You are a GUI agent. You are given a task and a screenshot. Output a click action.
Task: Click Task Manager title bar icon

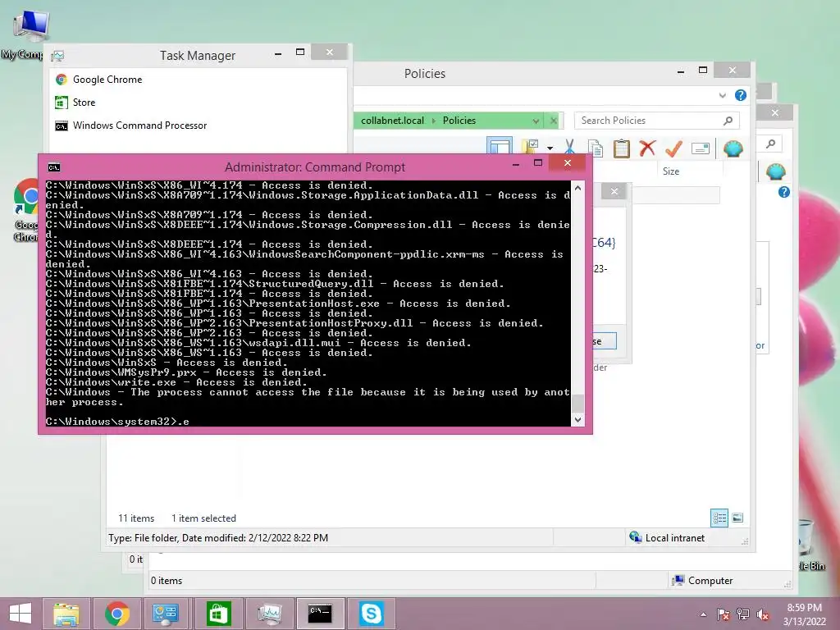[58, 56]
